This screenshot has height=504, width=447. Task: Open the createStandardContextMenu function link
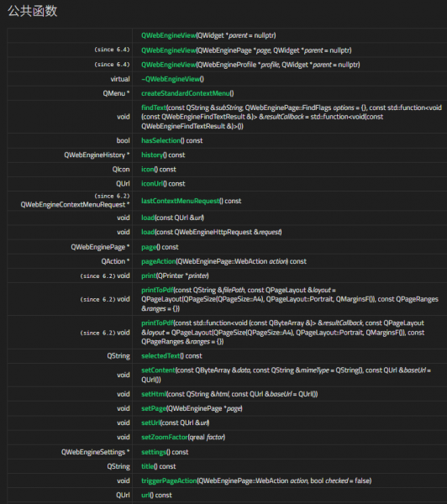[x=186, y=93]
